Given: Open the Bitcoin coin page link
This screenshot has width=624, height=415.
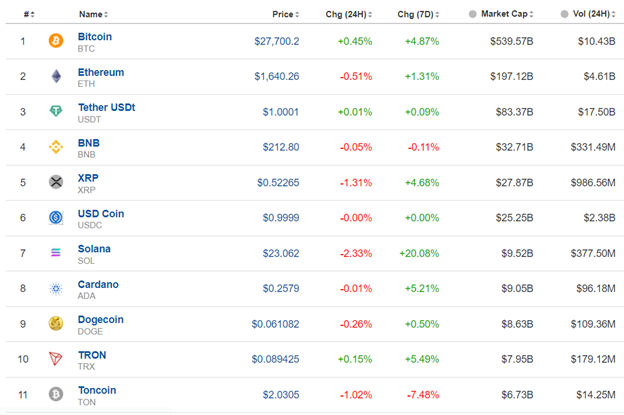Looking at the screenshot, I should 95,37.
